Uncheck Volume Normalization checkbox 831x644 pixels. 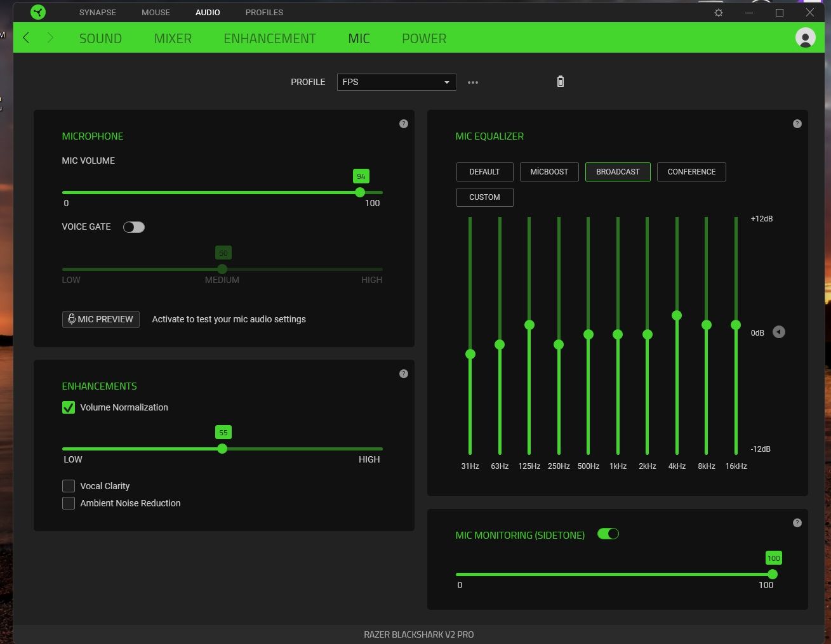[69, 407]
